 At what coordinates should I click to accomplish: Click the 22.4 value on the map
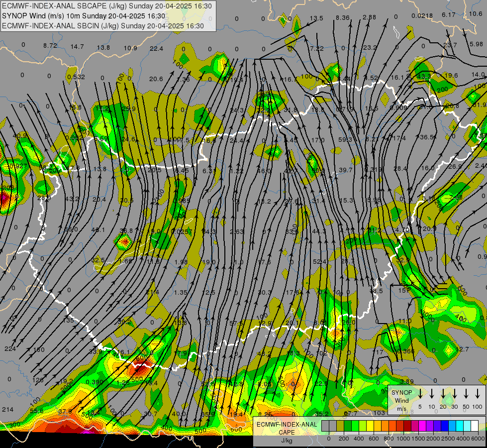coord(156,48)
